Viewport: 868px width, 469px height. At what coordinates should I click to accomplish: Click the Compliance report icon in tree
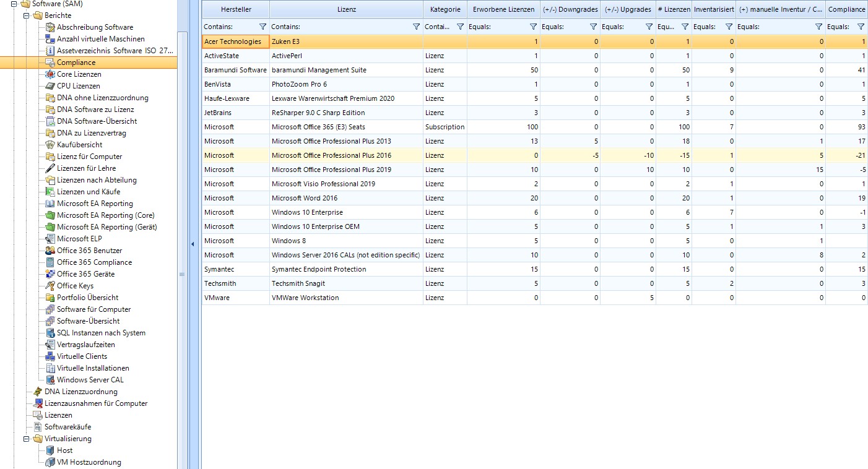click(x=50, y=62)
